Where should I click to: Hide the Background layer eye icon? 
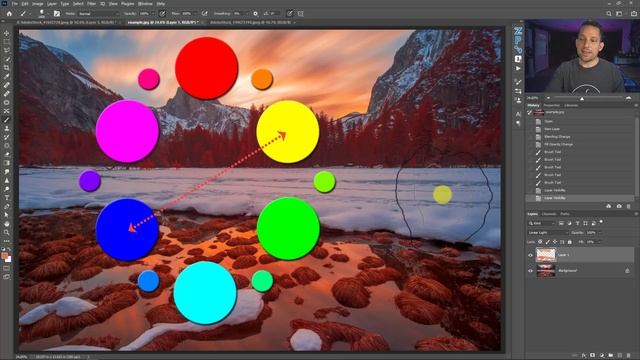pos(530,270)
